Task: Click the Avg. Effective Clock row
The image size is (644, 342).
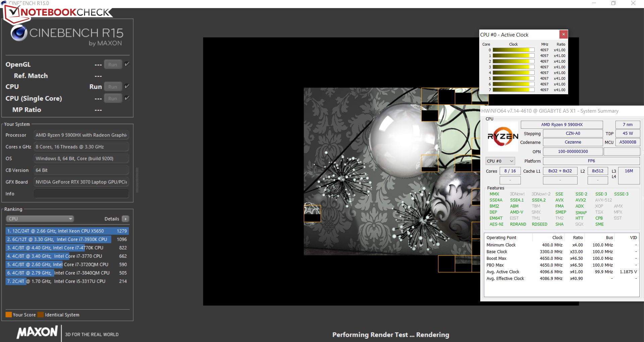Action: coord(561,279)
